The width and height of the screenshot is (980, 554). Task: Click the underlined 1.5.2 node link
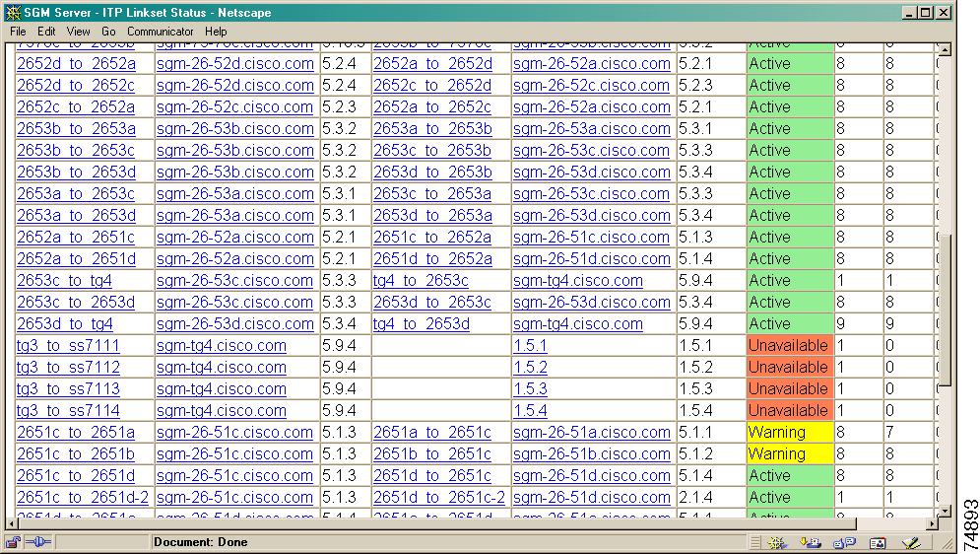(x=530, y=368)
